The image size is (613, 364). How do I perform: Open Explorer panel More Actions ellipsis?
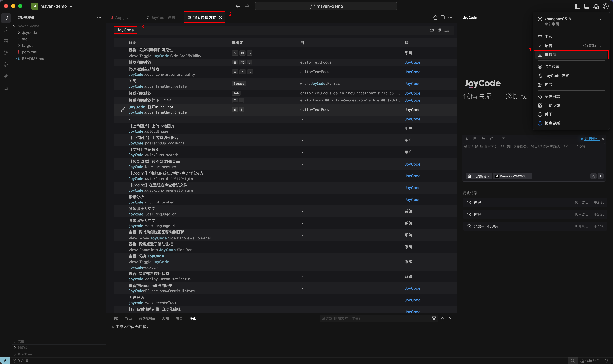click(x=99, y=17)
